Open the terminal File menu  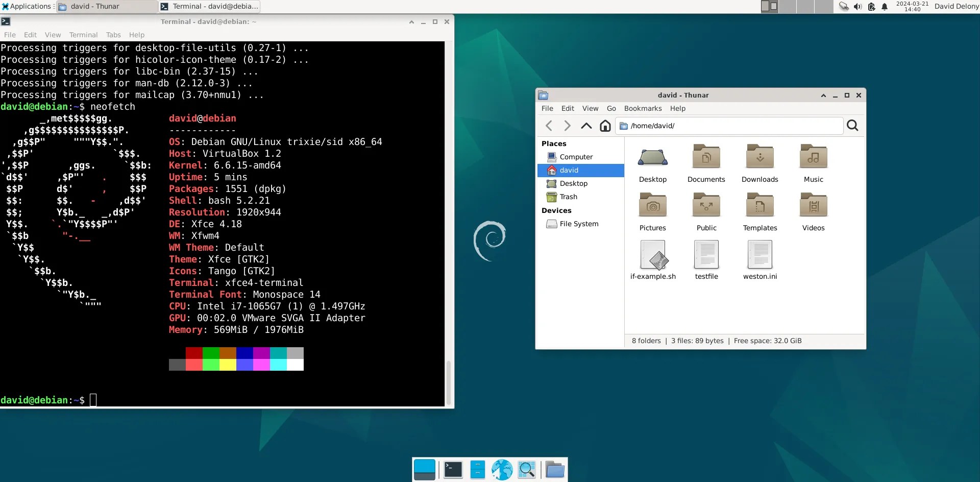(x=10, y=35)
